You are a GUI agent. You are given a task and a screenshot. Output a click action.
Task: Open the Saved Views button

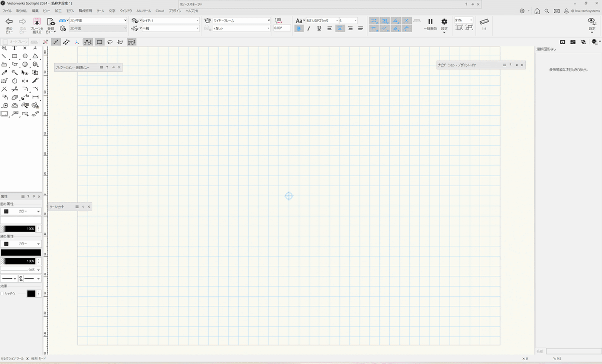click(51, 25)
